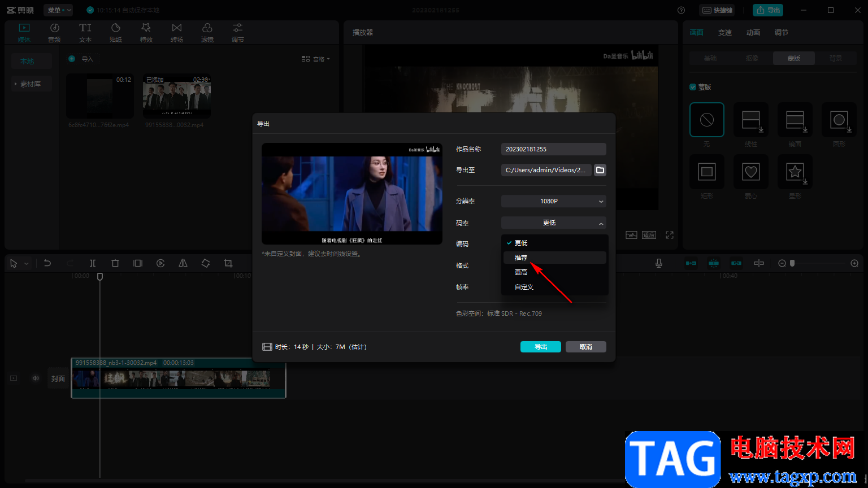Open the 特效 effects tab

(x=146, y=33)
